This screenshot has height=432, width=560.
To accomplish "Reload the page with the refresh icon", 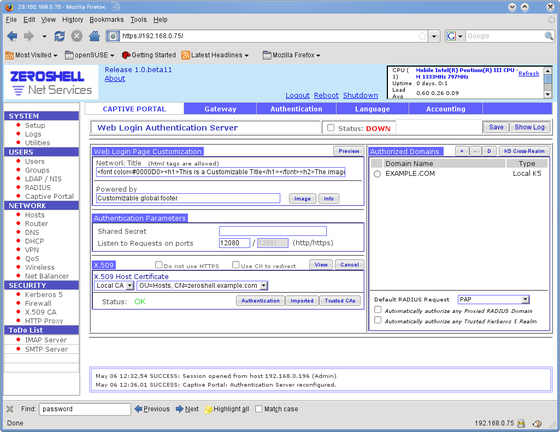I will pyautogui.click(x=59, y=36).
